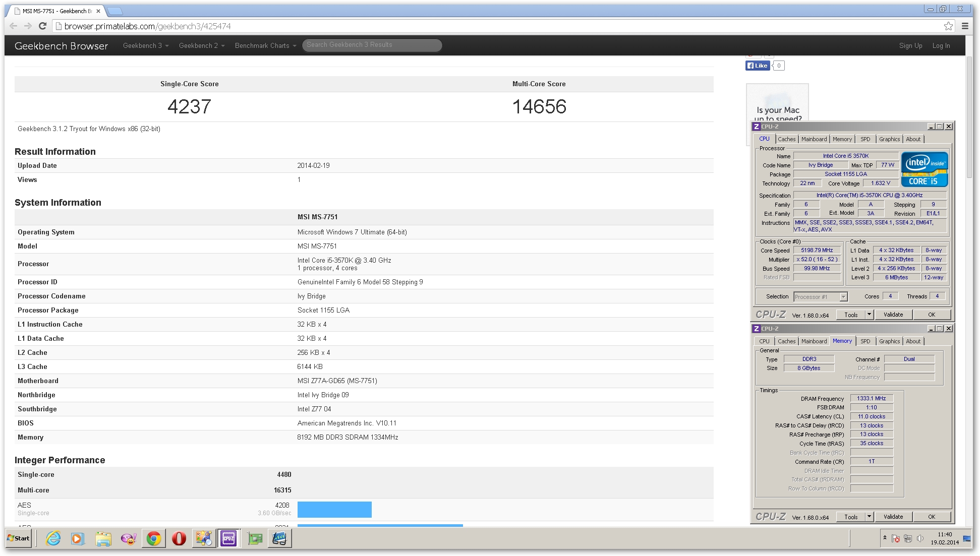Click the Show Desktop button in tray
Screen dimensions: 980x556
pos(967,538)
